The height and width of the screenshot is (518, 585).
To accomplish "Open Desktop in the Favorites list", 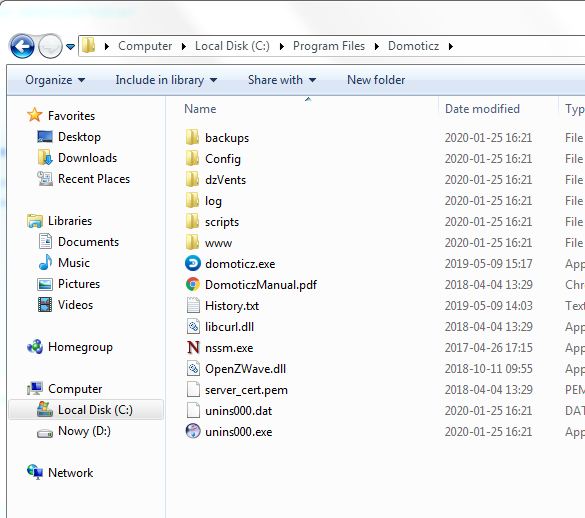I will coord(79,137).
